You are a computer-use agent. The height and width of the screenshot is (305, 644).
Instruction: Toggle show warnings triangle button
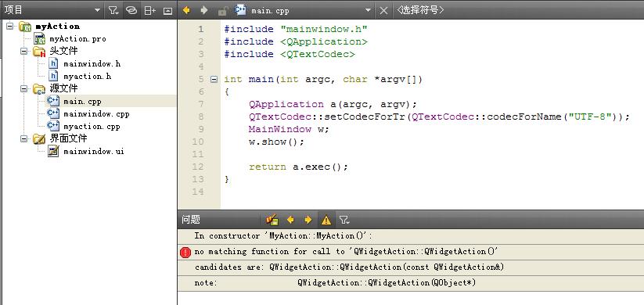[x=326, y=220]
